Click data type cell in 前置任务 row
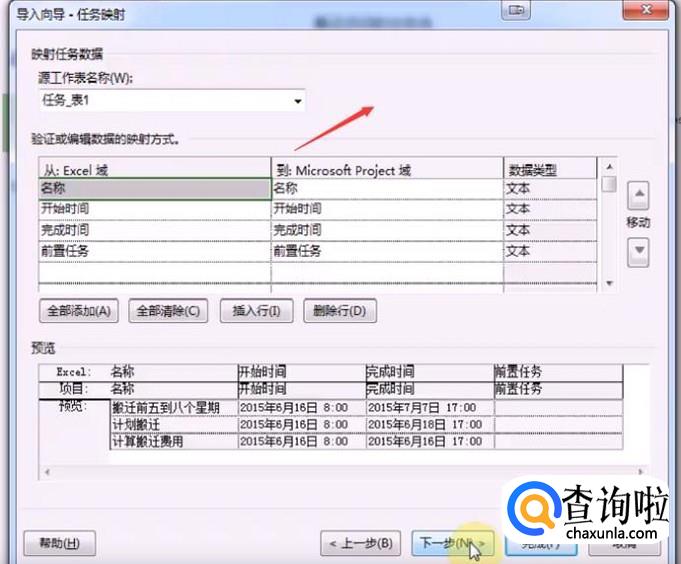Image resolution: width=681 pixels, height=564 pixels. point(550,251)
